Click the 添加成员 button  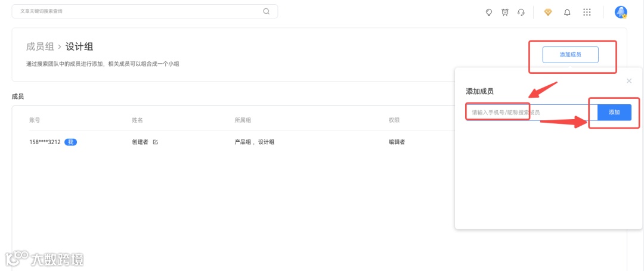[x=570, y=55]
